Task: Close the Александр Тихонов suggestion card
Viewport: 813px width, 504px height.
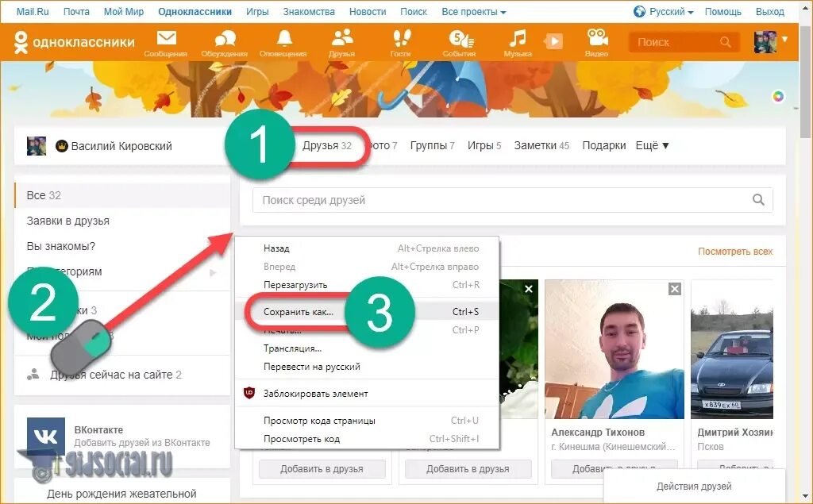Action: point(675,289)
